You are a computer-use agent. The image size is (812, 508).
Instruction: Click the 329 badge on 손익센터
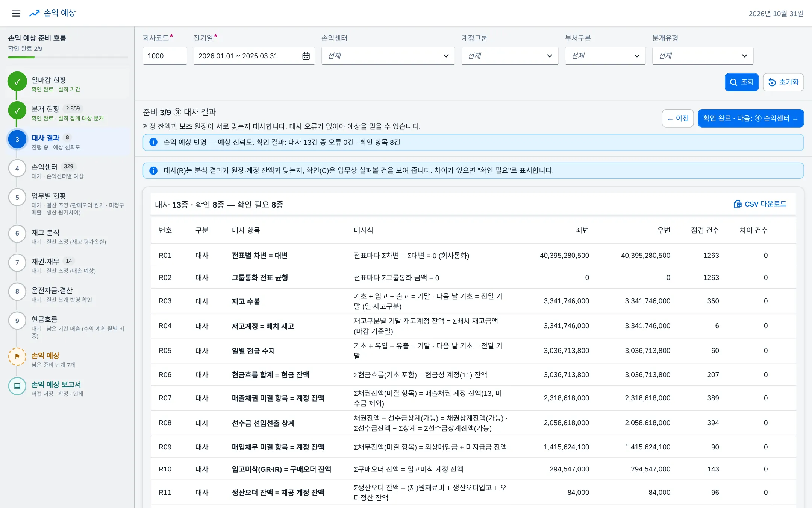68,167
